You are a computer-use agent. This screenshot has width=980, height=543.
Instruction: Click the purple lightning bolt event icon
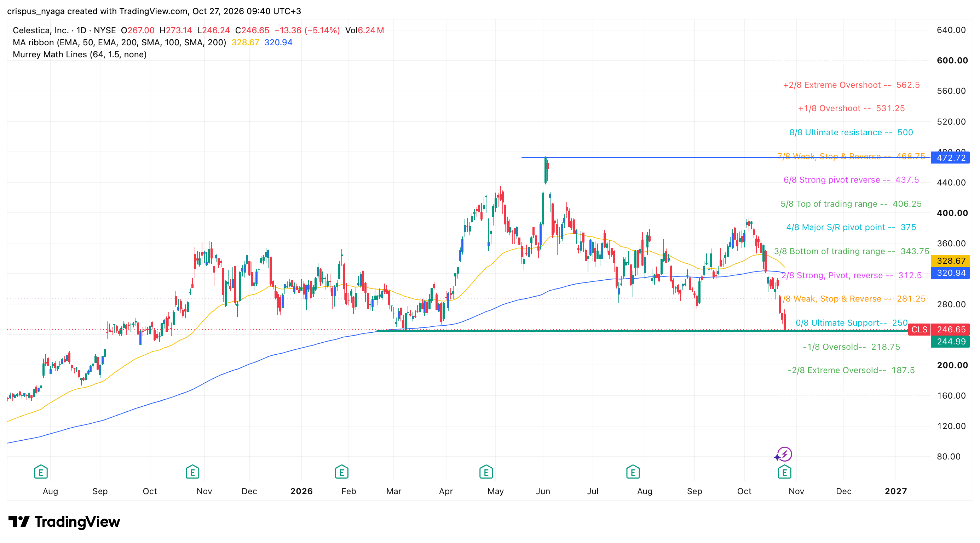coord(784,454)
